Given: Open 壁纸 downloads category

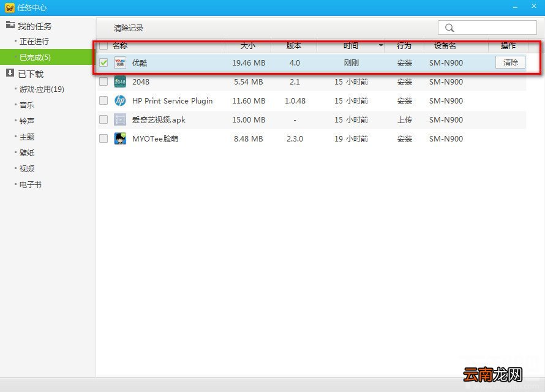Looking at the screenshot, I should (27, 153).
